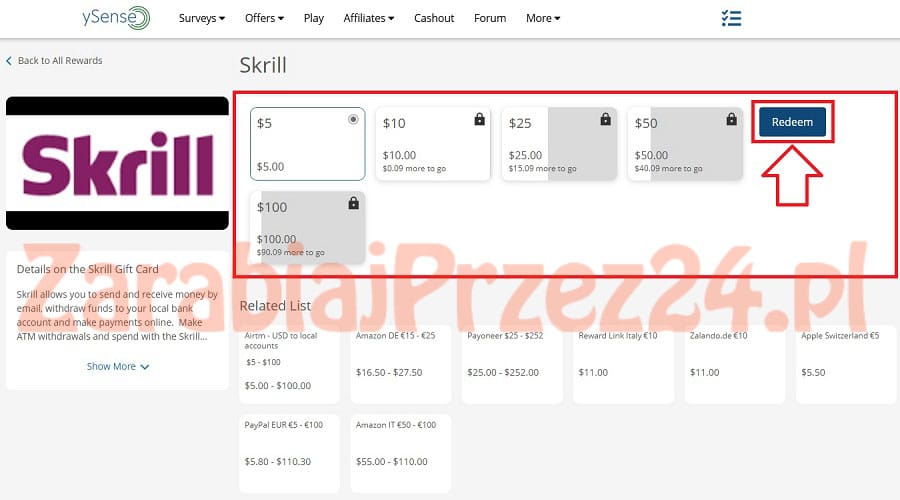Click the Redeem button
Image resolution: width=900 pixels, height=500 pixels.
792,122
